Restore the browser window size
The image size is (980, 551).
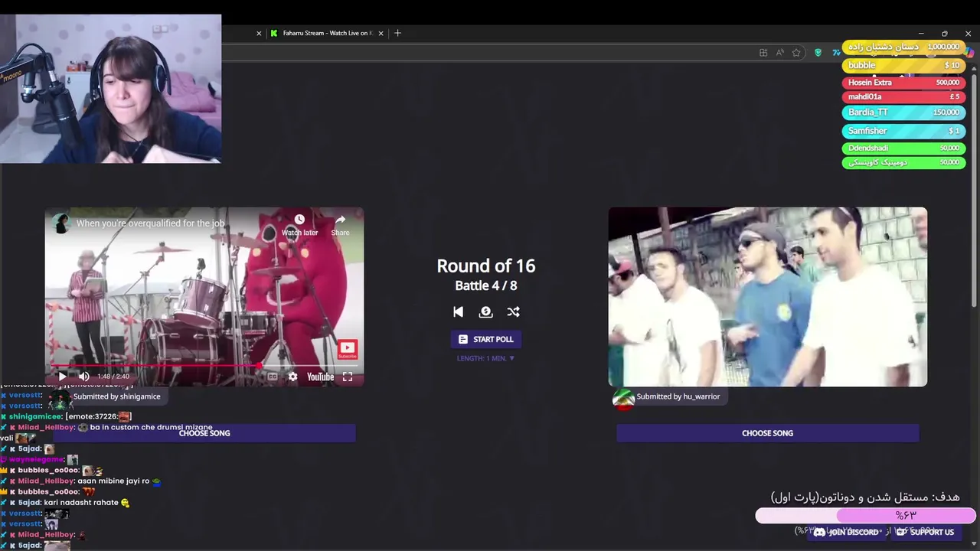pyautogui.click(x=945, y=33)
